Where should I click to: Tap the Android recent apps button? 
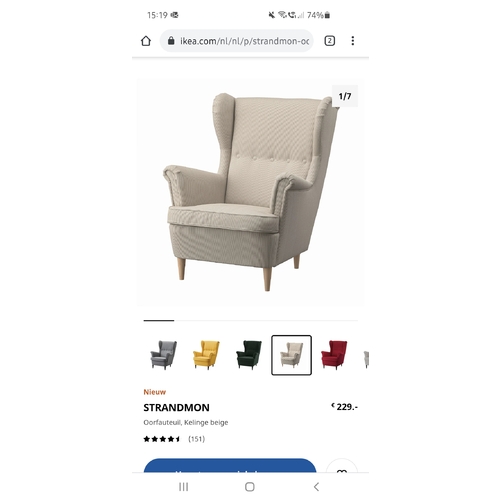[183, 487]
